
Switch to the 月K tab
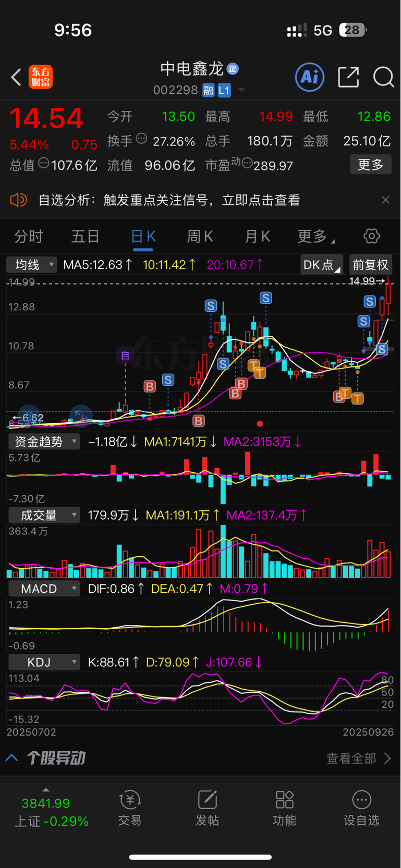point(258,237)
